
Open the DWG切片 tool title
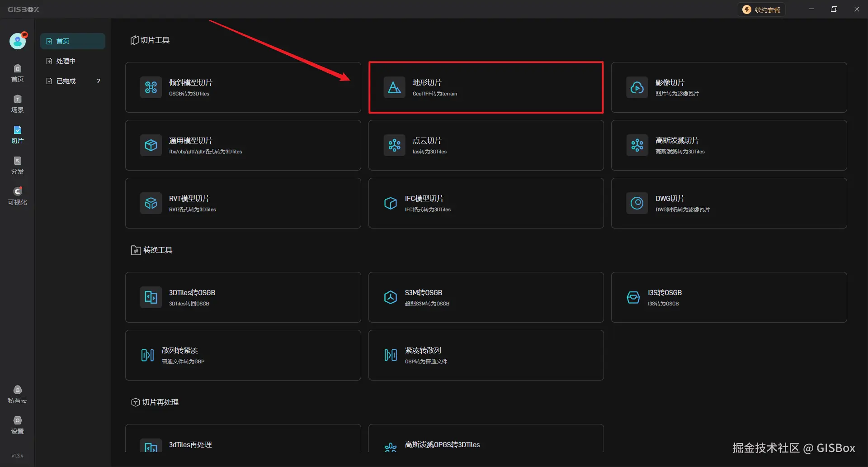coord(670,199)
